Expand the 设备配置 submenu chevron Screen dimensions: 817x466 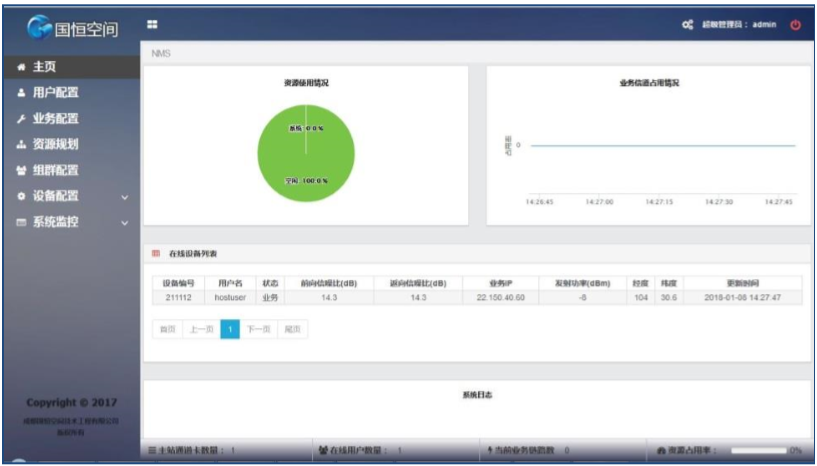pyautogui.click(x=125, y=198)
